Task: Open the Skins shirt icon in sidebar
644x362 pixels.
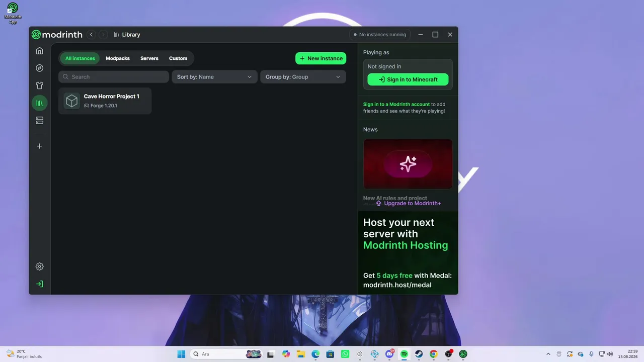Action: click(x=40, y=85)
